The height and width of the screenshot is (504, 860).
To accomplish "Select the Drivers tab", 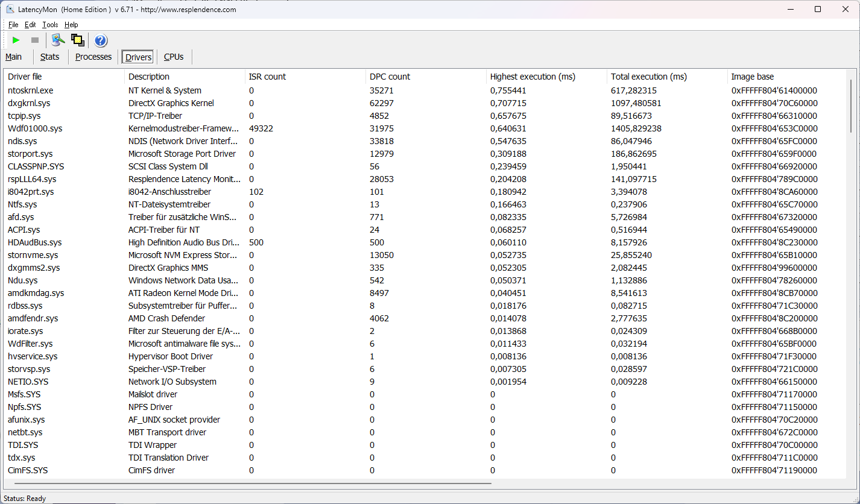I will [x=138, y=57].
